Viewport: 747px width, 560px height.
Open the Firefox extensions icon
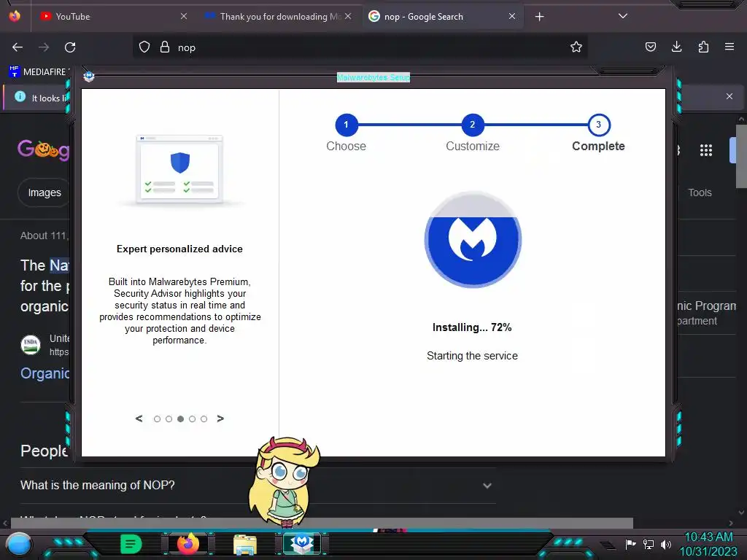coord(703,47)
